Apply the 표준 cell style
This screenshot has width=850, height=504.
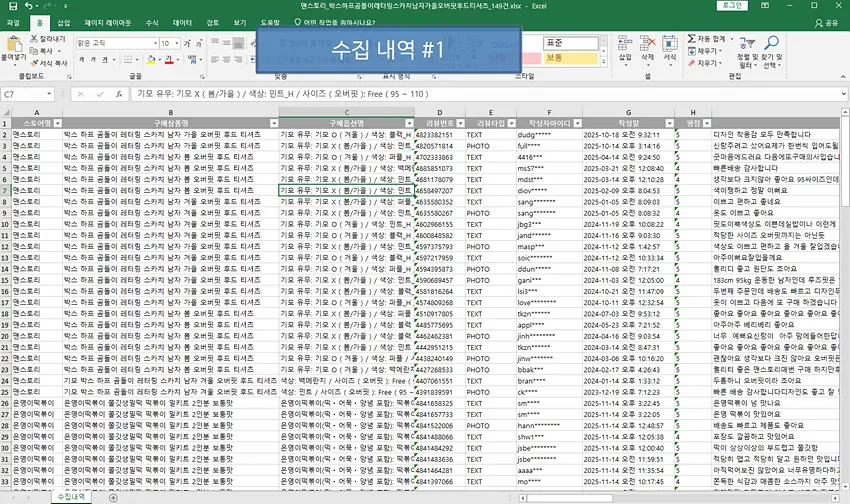coord(570,43)
